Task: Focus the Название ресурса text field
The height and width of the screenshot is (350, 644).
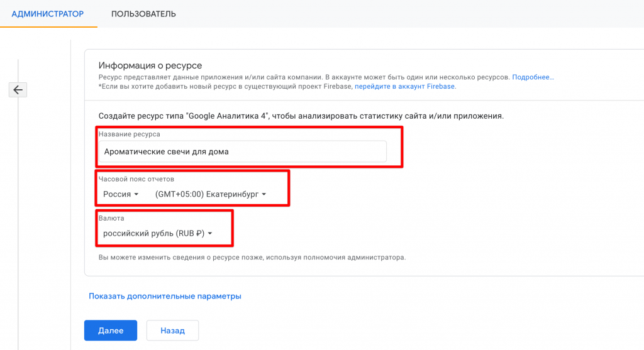Action: [242, 151]
